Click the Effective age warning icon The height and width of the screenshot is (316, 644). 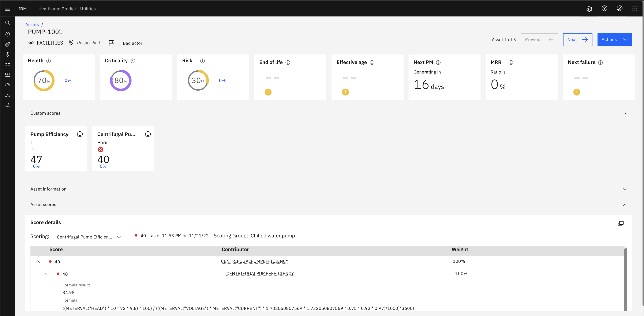click(345, 92)
